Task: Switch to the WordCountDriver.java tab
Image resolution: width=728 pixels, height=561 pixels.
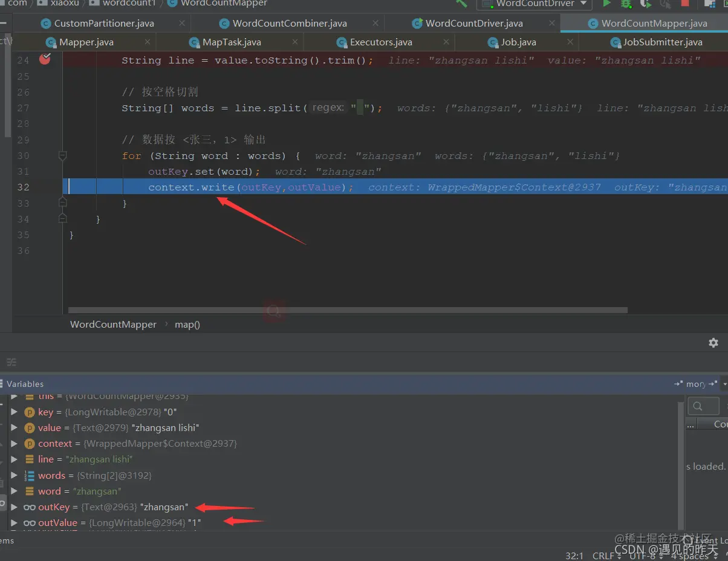Action: coord(472,24)
